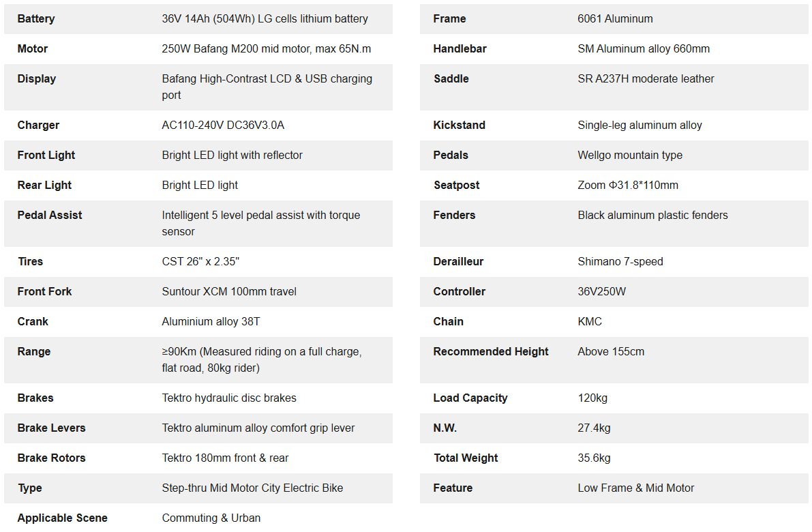Screen dimensions: 812x532
Task: Click the Handlebar row label
Action: click(460, 49)
